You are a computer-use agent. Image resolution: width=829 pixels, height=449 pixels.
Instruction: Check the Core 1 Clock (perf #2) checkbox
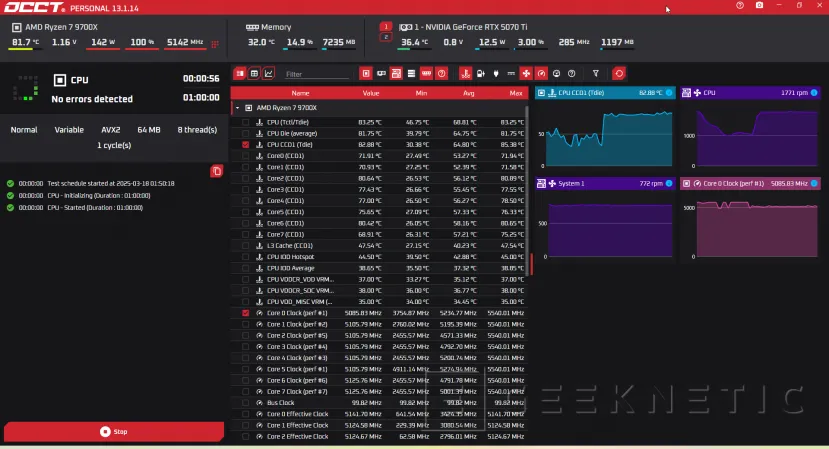pyautogui.click(x=245, y=324)
